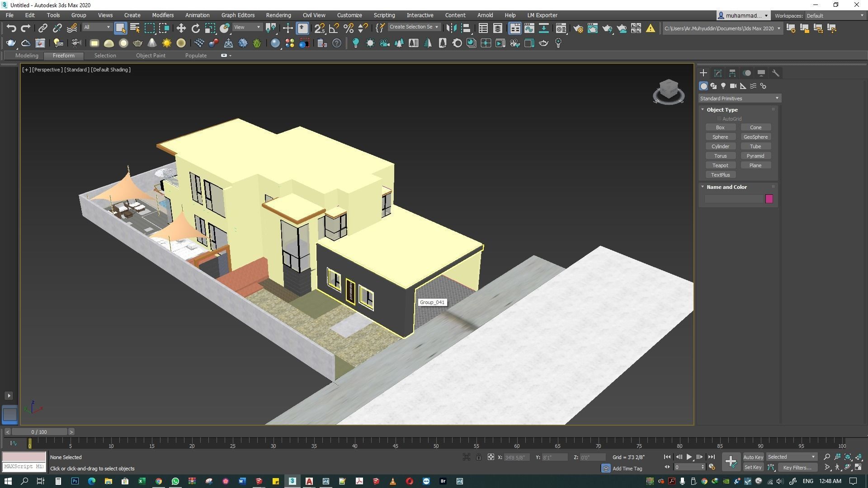The image size is (868, 488).
Task: Open the Utilities wrench panel icon
Action: (775, 73)
